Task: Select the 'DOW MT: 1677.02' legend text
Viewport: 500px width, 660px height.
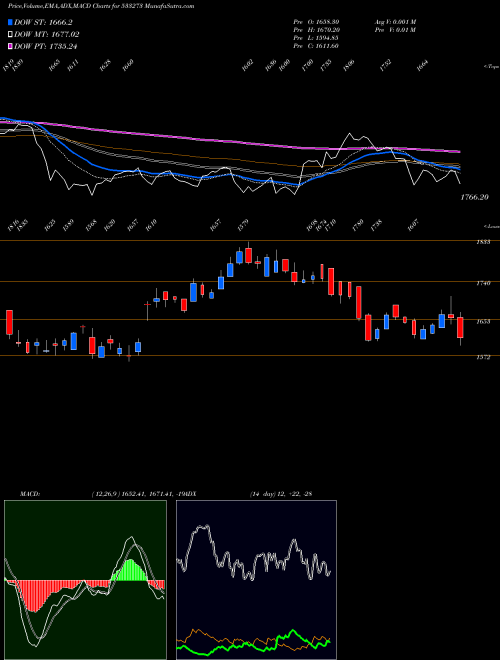Action: [47, 34]
